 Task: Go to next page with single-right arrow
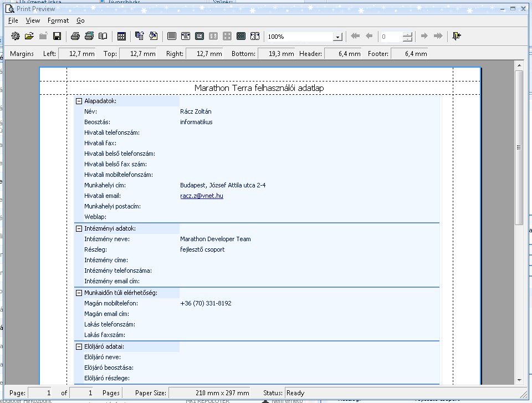[x=424, y=36]
